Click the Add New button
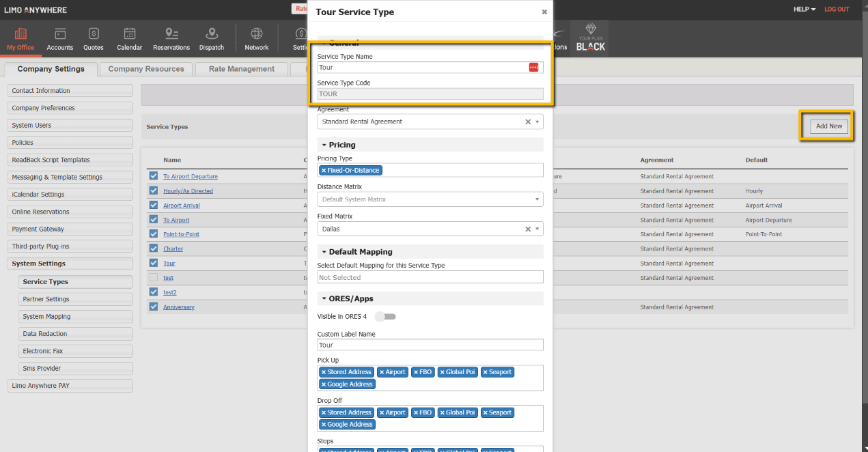The image size is (868, 452). pyautogui.click(x=828, y=126)
